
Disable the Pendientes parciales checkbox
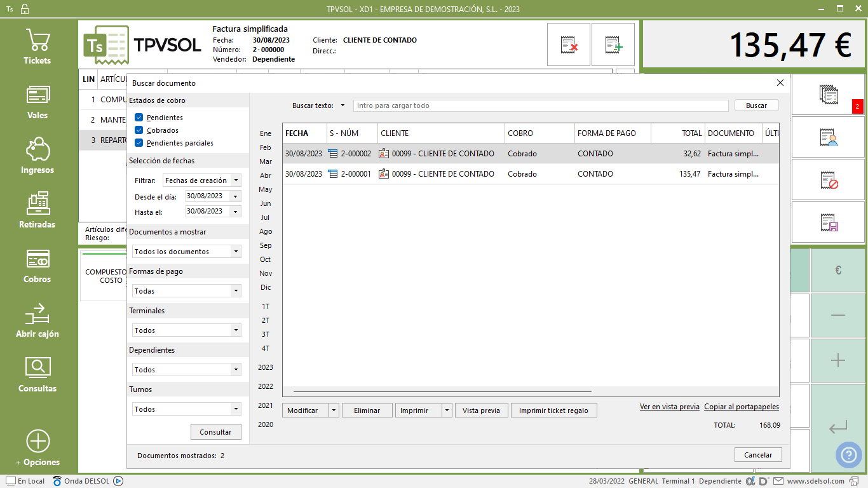pos(139,143)
